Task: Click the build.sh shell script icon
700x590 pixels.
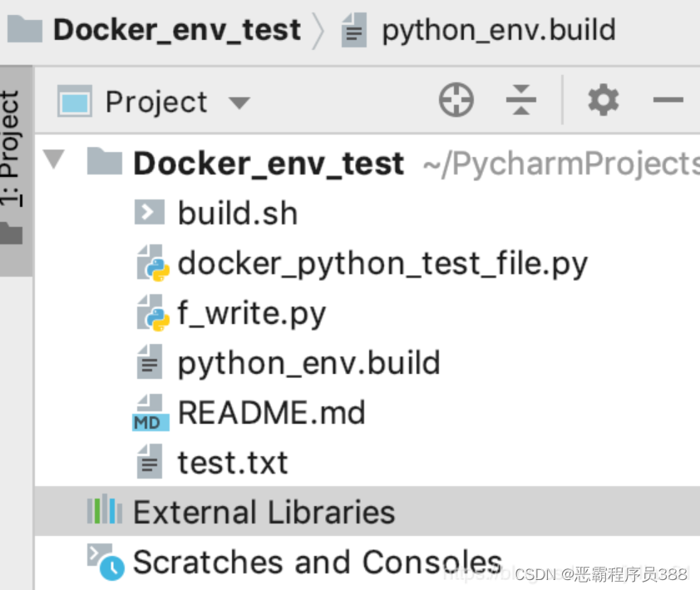Action: click(x=150, y=214)
